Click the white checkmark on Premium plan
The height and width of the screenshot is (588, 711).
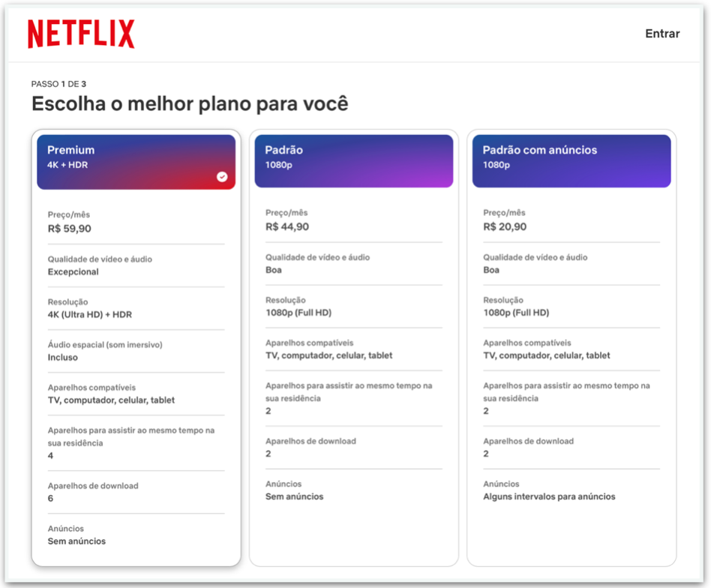point(223,176)
